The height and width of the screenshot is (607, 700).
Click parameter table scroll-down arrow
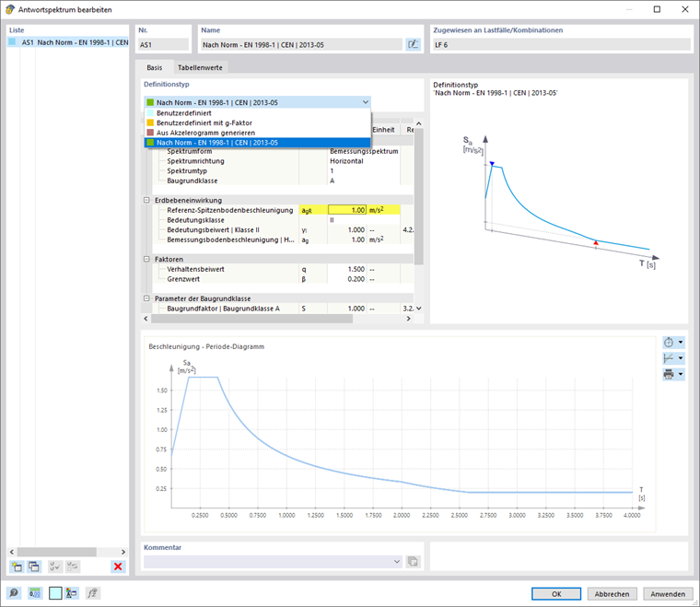pos(419,309)
